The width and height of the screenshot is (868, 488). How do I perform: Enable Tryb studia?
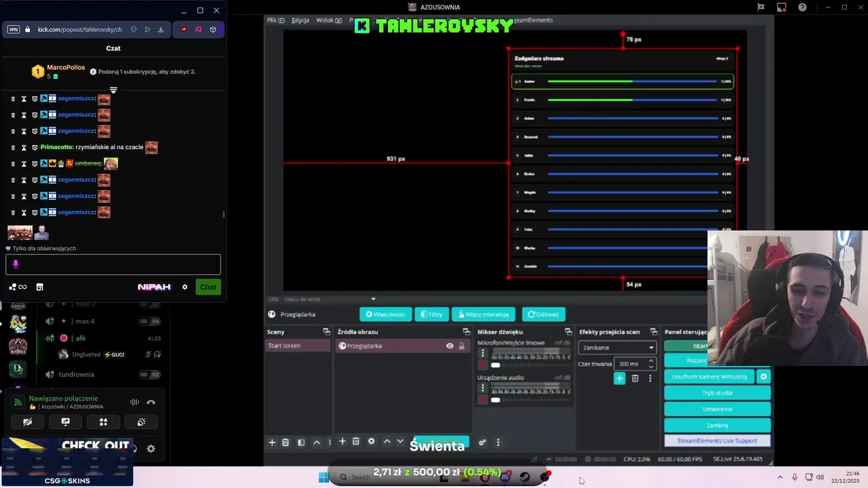717,393
